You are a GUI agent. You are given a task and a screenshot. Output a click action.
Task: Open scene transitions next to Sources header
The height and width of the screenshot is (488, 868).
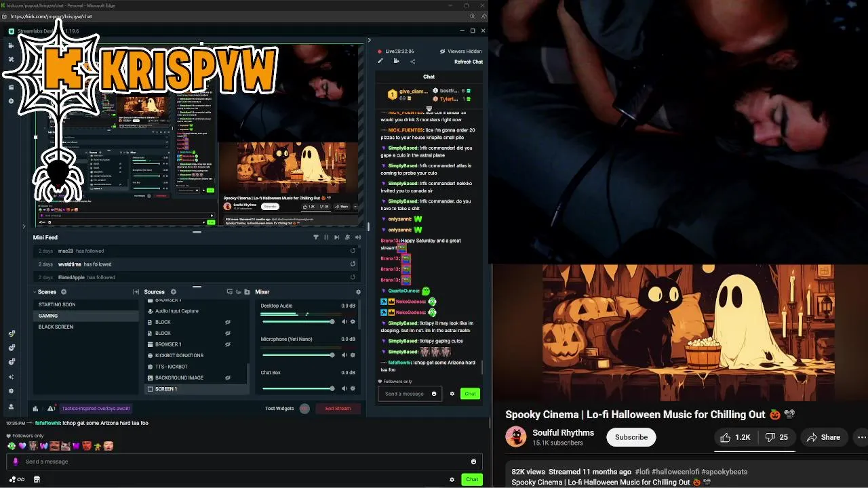[136, 292]
